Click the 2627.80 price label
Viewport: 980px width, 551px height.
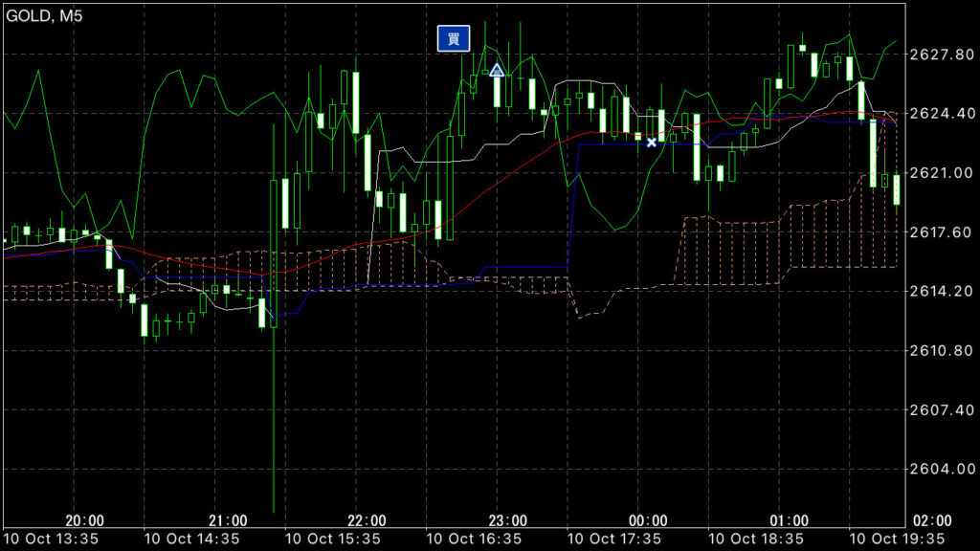pos(942,55)
